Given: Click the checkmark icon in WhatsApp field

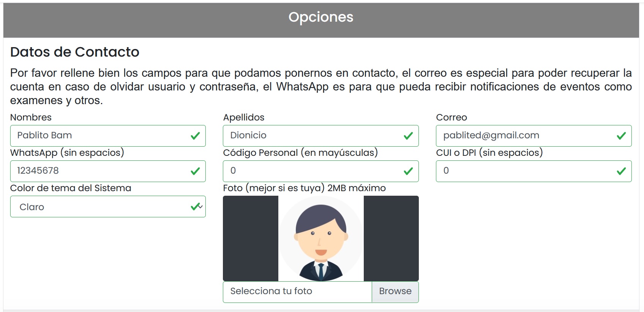Looking at the screenshot, I should click(x=195, y=171).
